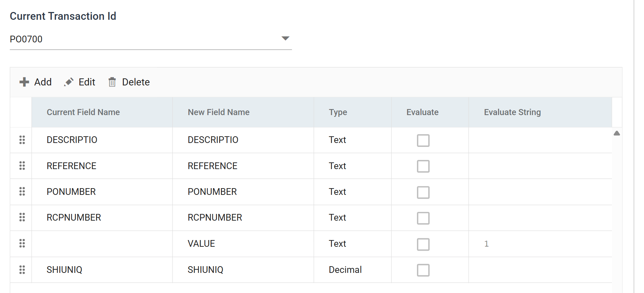Click the Add button label
Viewport: 644px width, 293px height.
coord(43,82)
